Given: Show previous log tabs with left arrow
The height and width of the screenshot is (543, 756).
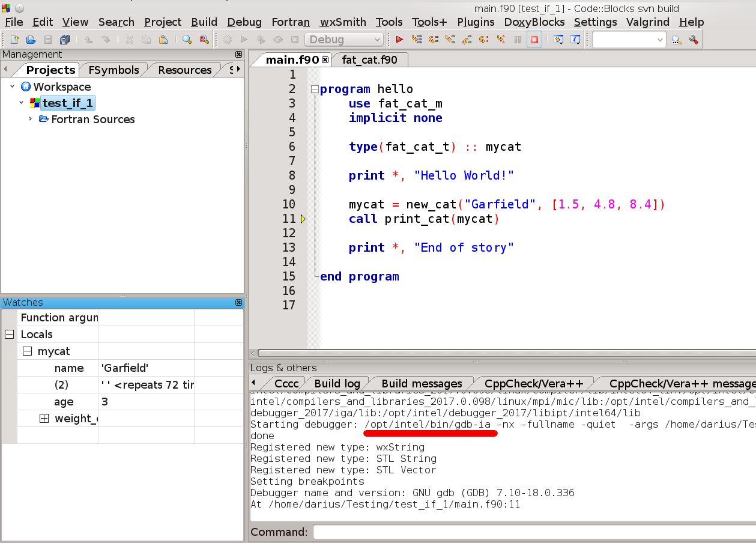Looking at the screenshot, I should pos(253,383).
